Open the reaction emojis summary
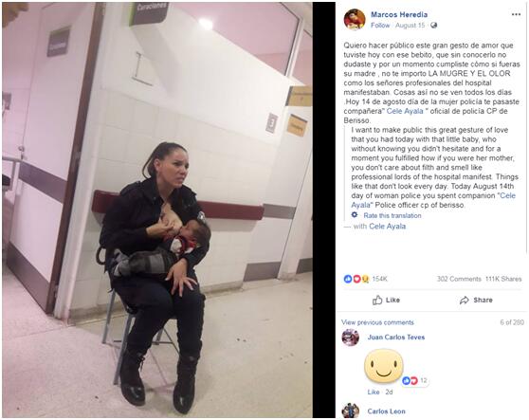 click(356, 279)
